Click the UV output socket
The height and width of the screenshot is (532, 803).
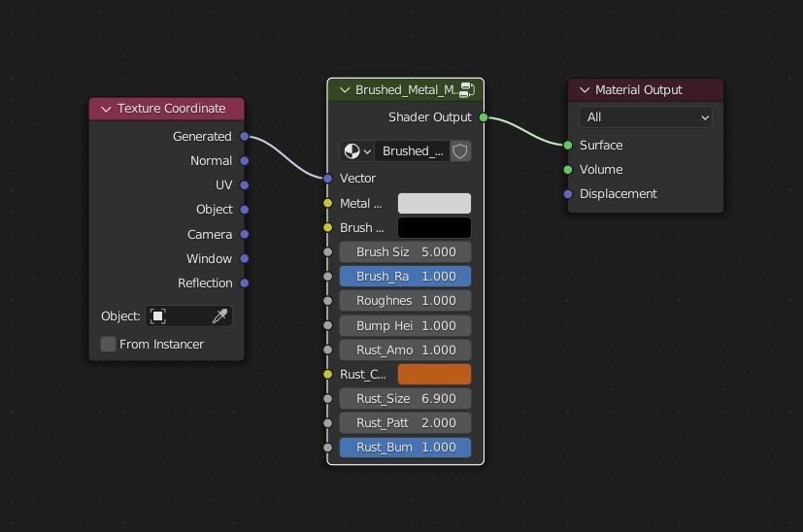(x=245, y=184)
